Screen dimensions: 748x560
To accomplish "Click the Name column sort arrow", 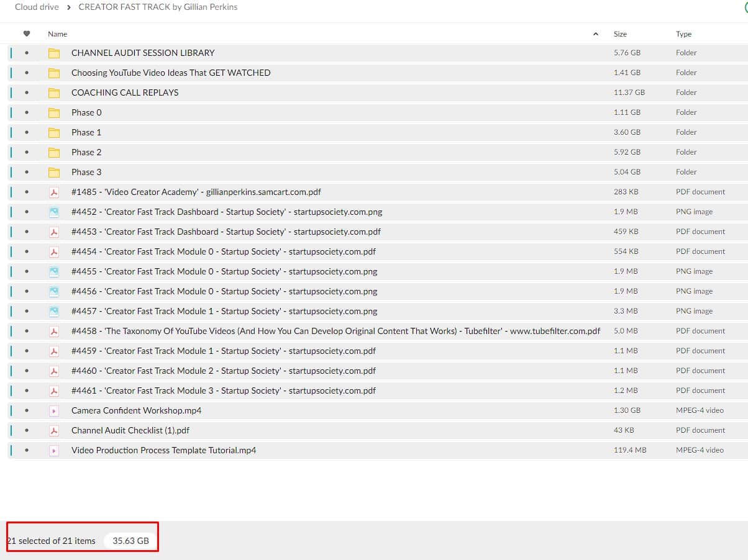I will (x=596, y=34).
